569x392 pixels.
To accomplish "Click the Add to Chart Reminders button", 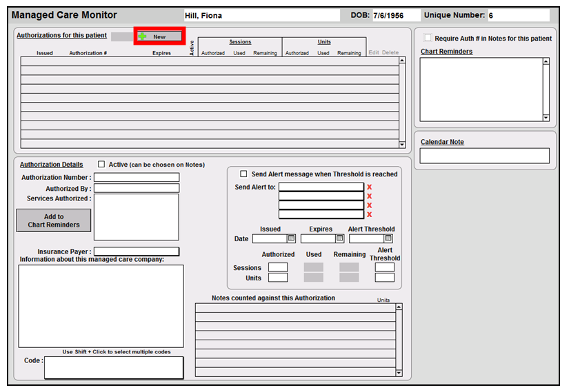I will (54, 220).
